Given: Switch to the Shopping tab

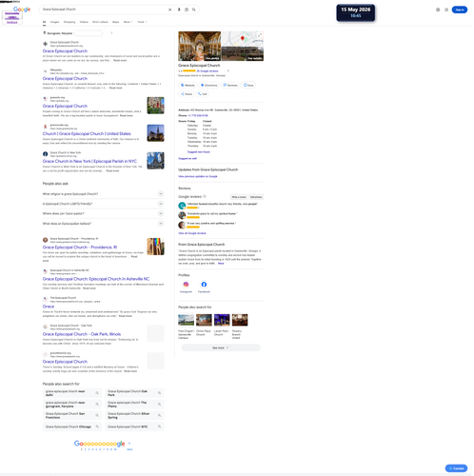Looking at the screenshot, I should coord(69,22).
